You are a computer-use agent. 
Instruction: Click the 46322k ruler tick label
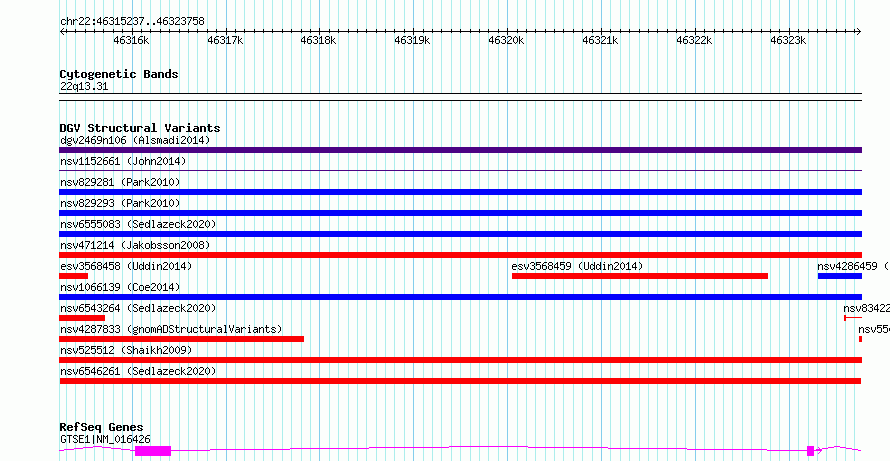tap(695, 40)
